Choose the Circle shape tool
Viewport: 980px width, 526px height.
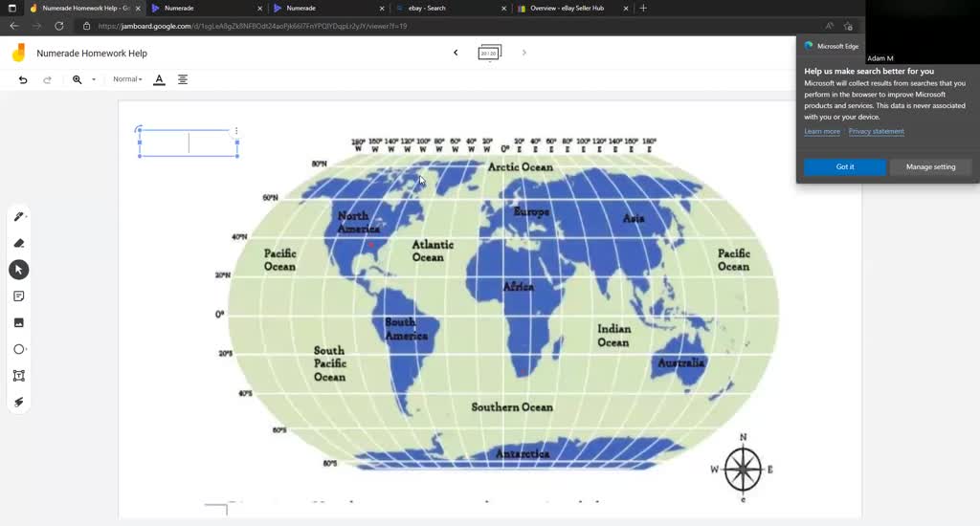[x=19, y=349]
